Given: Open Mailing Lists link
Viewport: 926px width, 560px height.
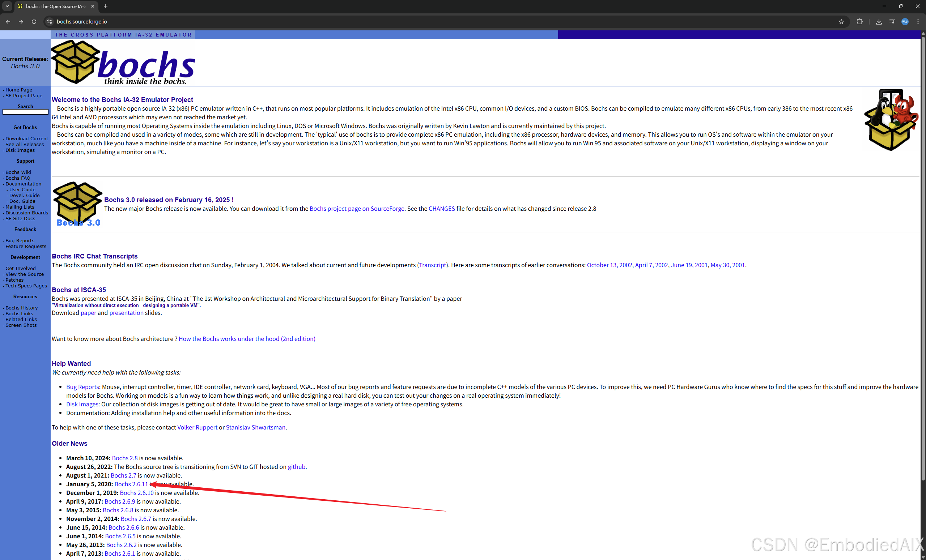Looking at the screenshot, I should click(20, 207).
